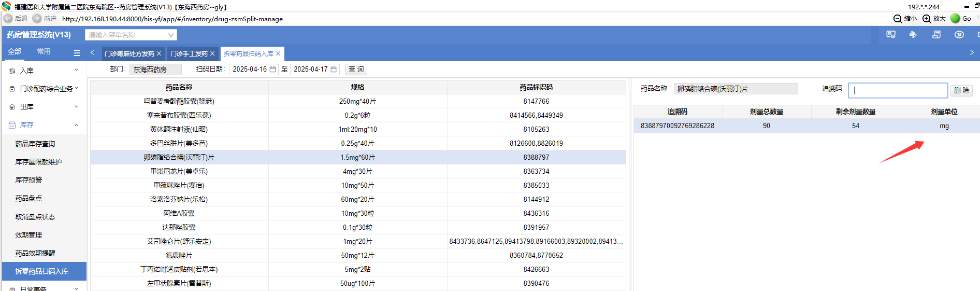Click the green Go button icon
This screenshot has height=291, width=980.
(x=956, y=19)
